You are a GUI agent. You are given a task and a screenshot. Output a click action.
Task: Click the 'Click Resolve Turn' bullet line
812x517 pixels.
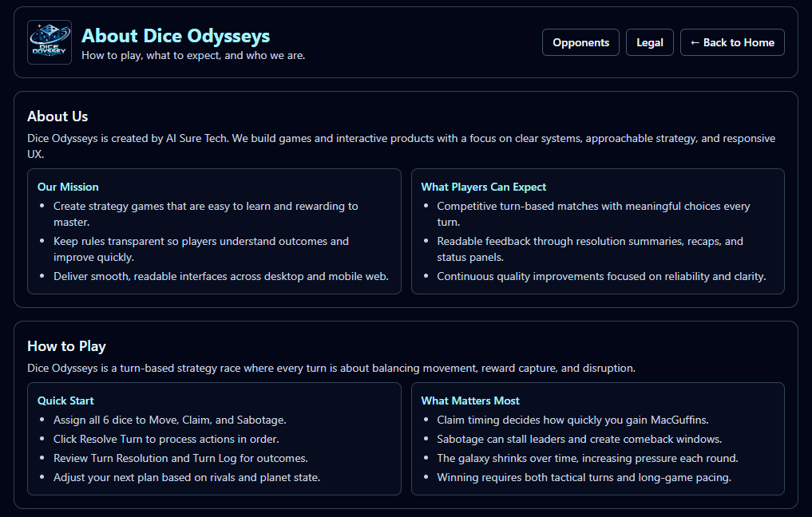click(166, 439)
